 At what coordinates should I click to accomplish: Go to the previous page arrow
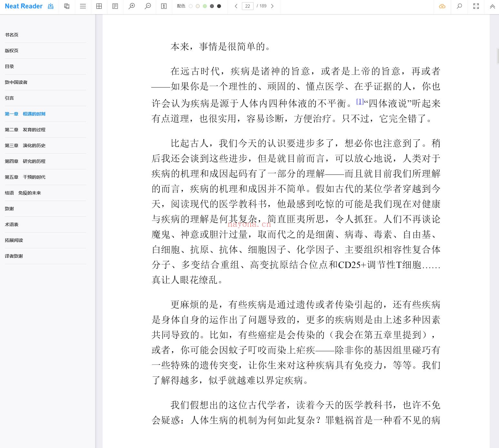coord(236,6)
